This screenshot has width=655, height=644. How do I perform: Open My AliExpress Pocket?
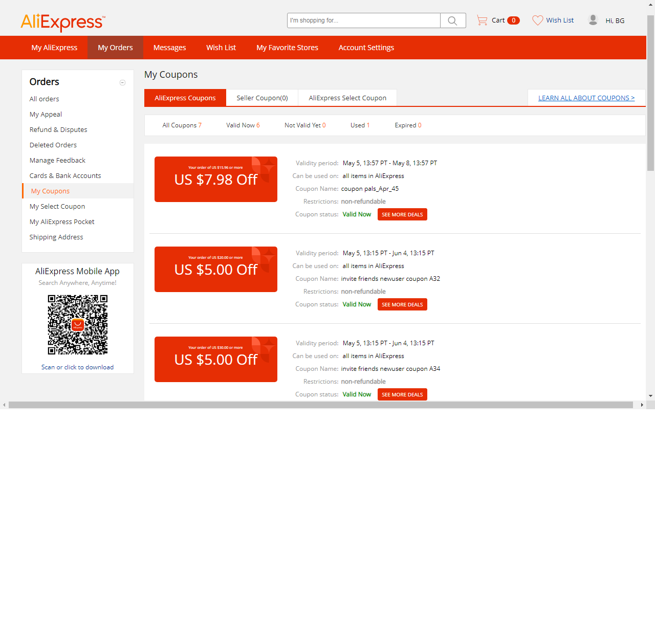coord(62,222)
